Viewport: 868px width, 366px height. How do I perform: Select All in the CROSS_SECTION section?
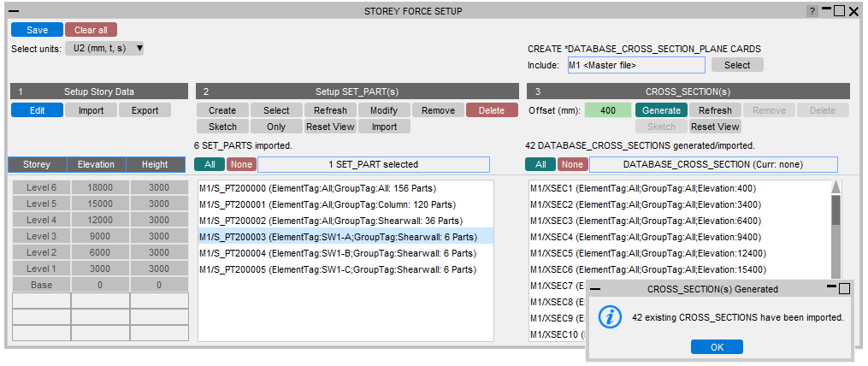[540, 164]
